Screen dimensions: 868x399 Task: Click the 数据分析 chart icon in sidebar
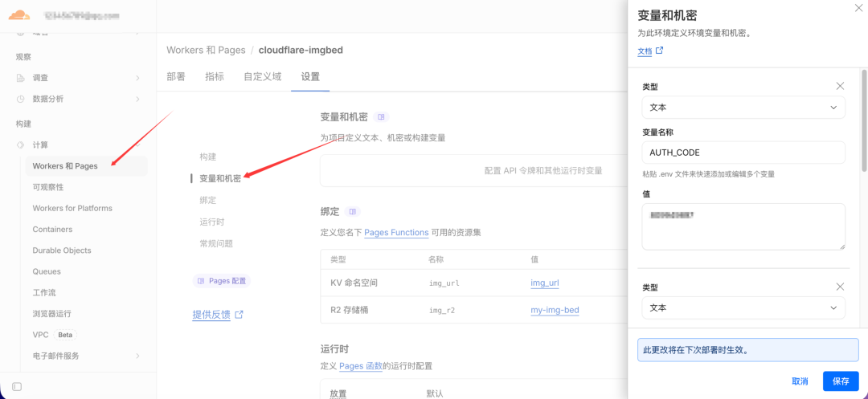point(20,99)
